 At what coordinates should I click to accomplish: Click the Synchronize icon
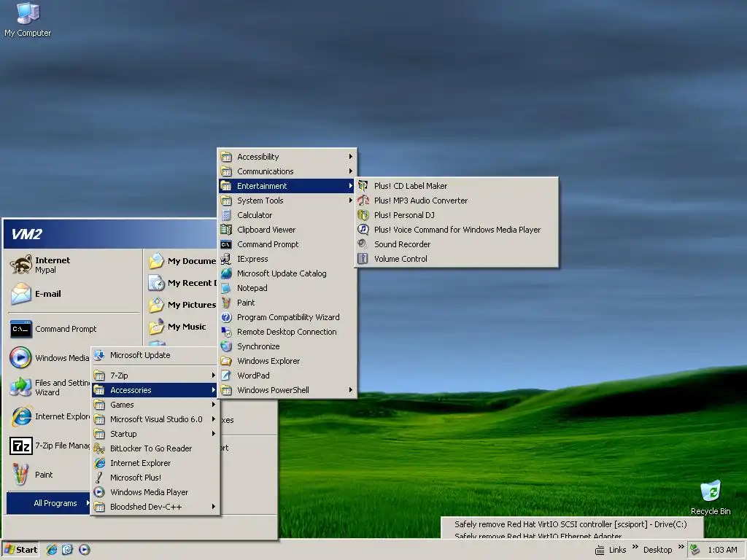point(226,346)
